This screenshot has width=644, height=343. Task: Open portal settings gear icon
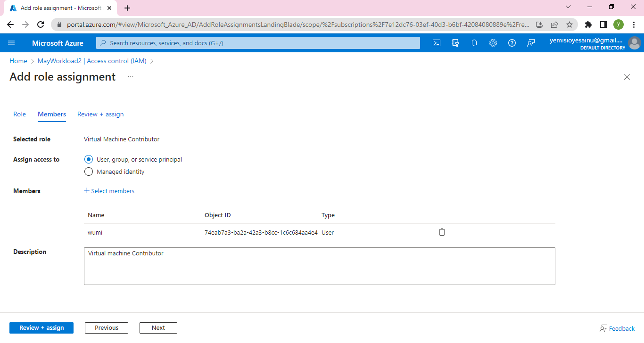(x=493, y=43)
